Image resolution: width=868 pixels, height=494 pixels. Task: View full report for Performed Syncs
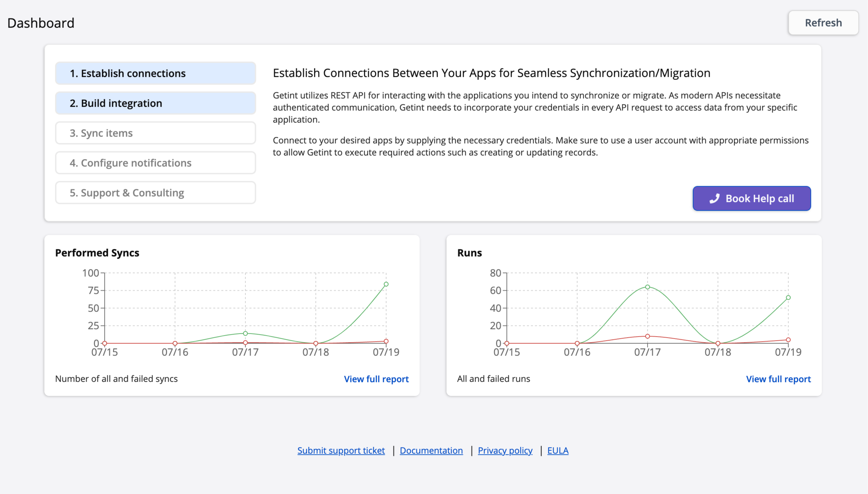click(x=376, y=379)
